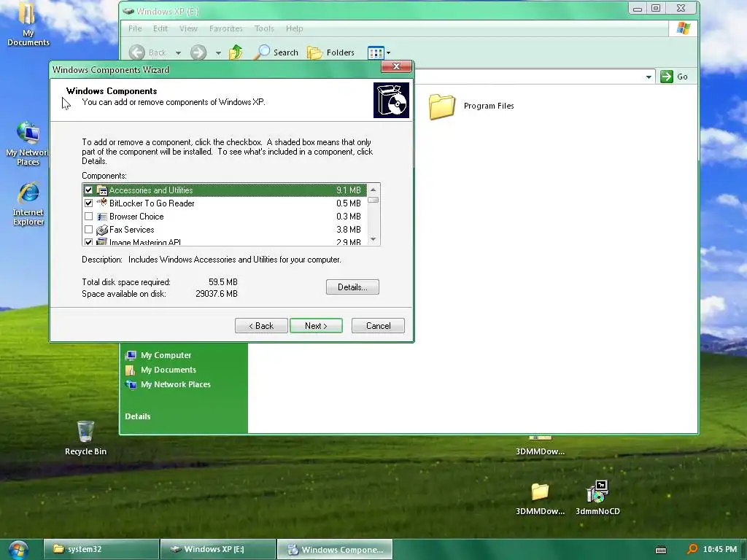Close the Windows Components Wizard dialog
The width and height of the screenshot is (747, 560).
[x=396, y=66]
